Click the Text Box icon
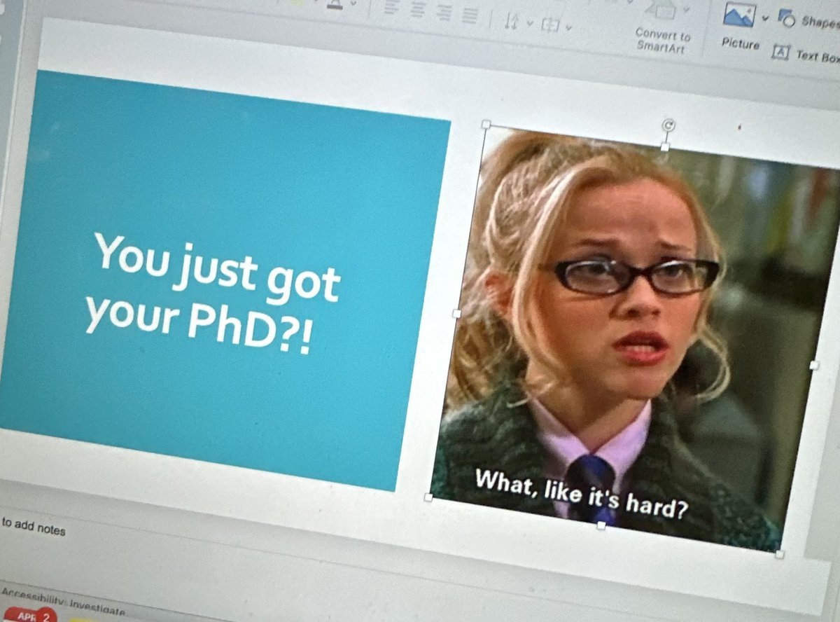Viewport: 840px width, 622px height. point(780,52)
